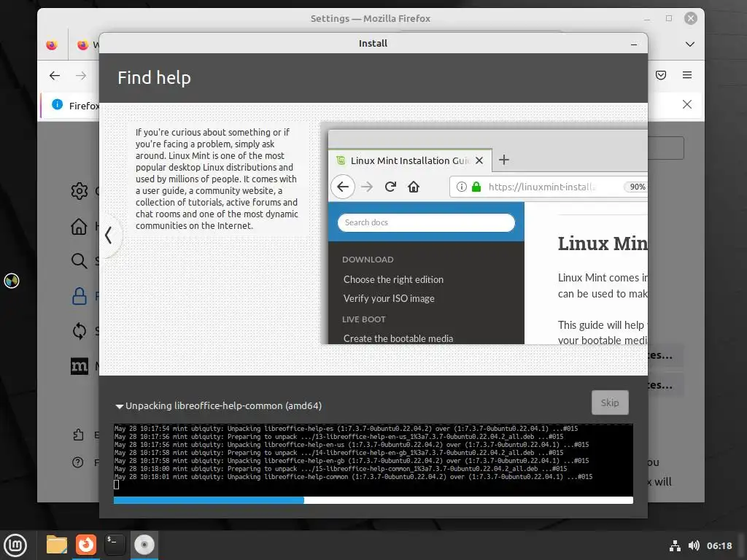Click the desktop icon on the left edge
The image size is (747, 560).
click(x=12, y=281)
